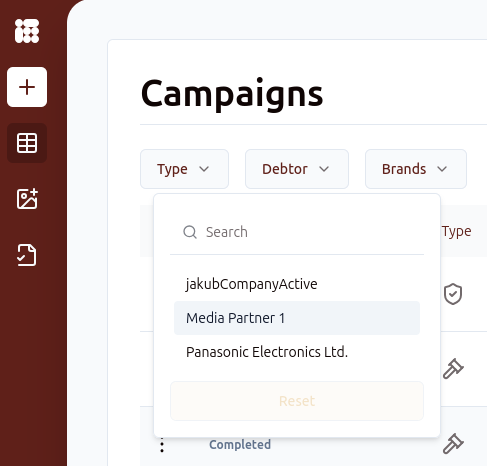Click the first gavel auction type icon
This screenshot has width=487, height=466.
pyautogui.click(x=453, y=369)
